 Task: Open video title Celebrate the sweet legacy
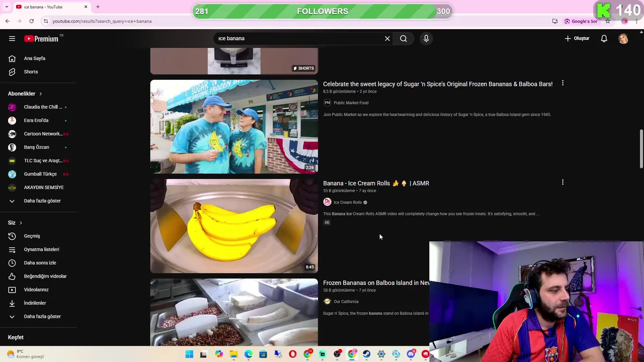pos(438,84)
